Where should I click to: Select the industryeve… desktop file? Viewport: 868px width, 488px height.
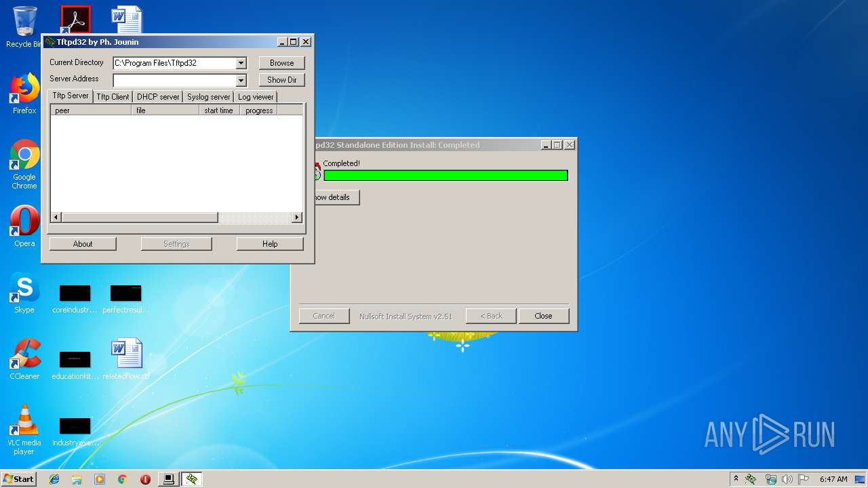coord(75,432)
